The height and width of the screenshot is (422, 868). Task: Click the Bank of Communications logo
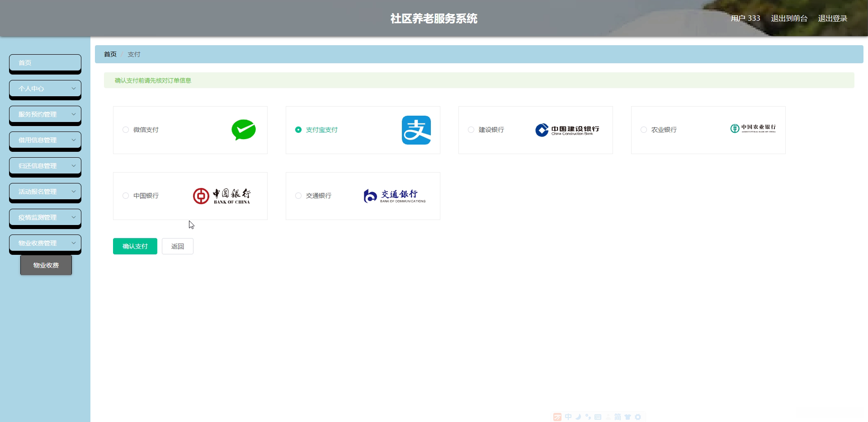click(394, 196)
